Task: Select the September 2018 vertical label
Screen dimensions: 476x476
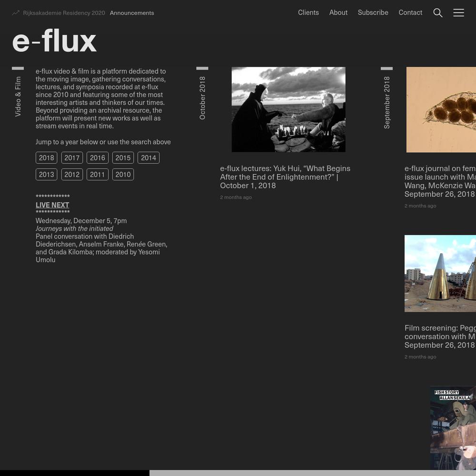Action: (387, 102)
